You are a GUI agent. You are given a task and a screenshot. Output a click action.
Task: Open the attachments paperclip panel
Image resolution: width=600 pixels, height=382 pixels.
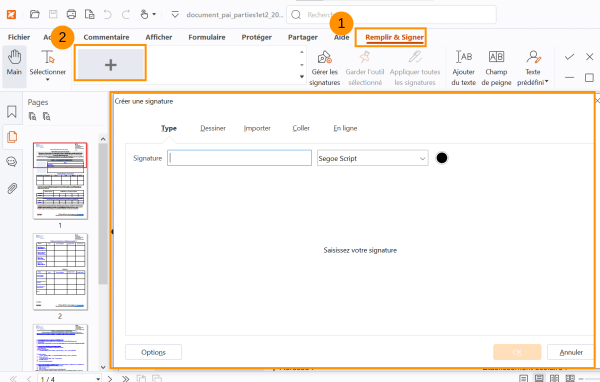12,188
